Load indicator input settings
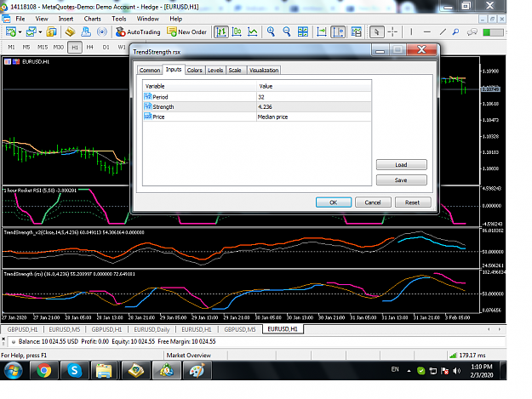Viewport: 532px width, 399px height. click(402, 165)
